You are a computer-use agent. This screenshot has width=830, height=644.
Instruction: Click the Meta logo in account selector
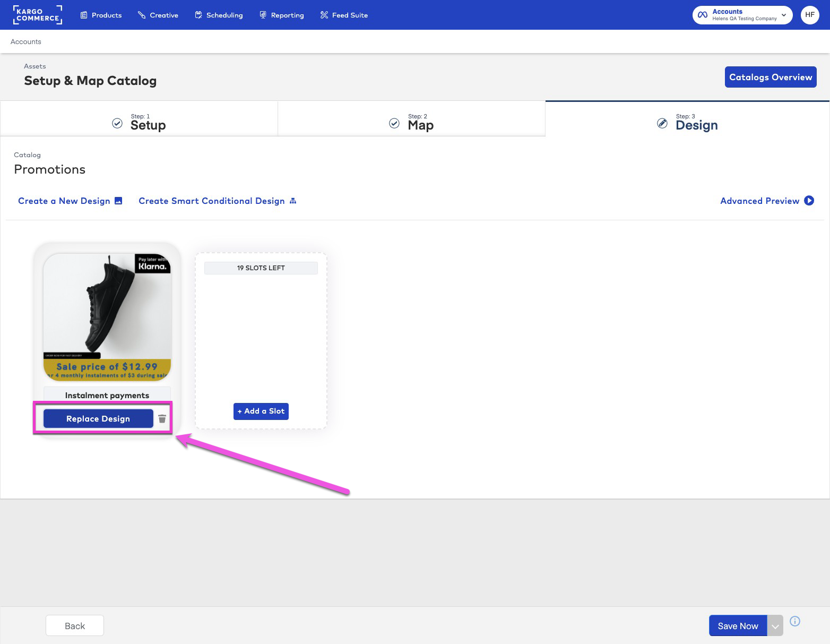pos(703,15)
